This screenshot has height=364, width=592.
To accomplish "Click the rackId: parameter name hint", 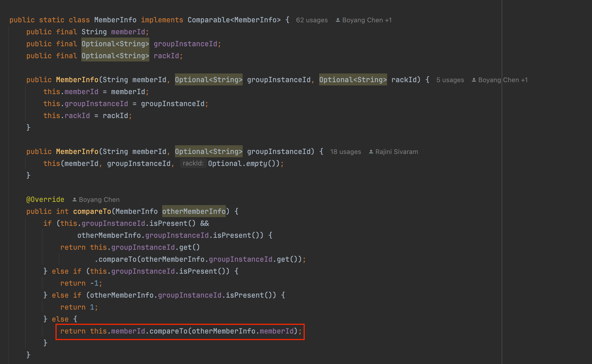I will coord(193,163).
